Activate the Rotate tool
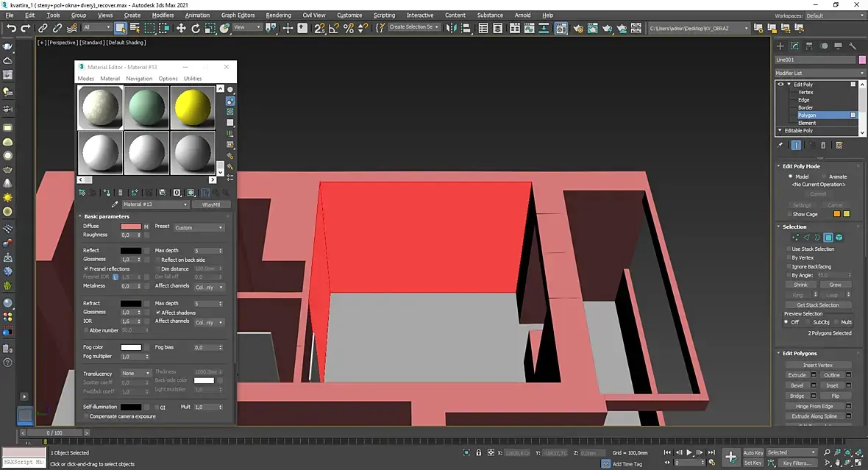This screenshot has width=868, height=470. (196, 28)
